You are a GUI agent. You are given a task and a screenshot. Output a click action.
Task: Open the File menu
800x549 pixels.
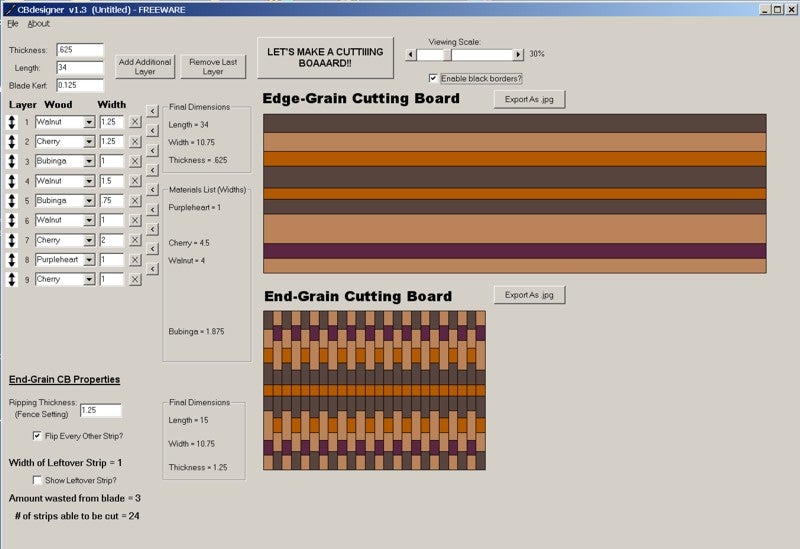click(x=13, y=23)
